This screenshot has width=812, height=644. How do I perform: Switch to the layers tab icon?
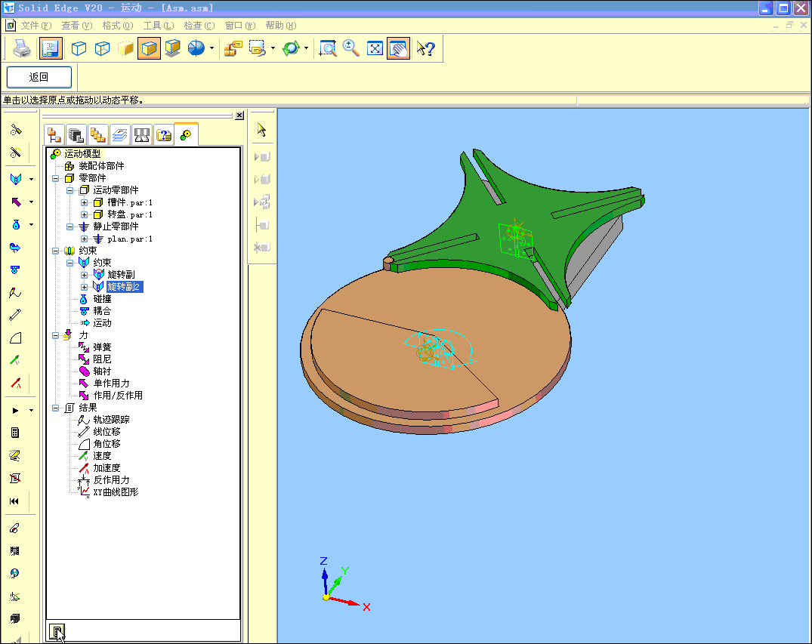(119, 135)
